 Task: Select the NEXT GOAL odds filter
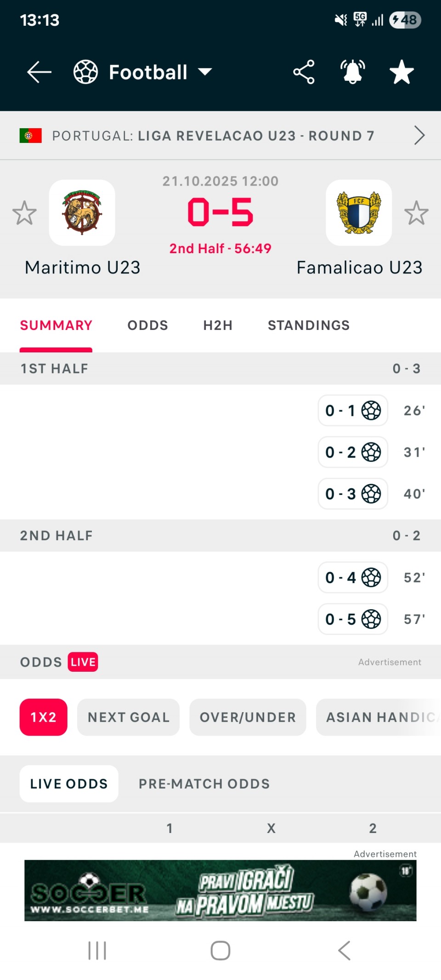[128, 717]
